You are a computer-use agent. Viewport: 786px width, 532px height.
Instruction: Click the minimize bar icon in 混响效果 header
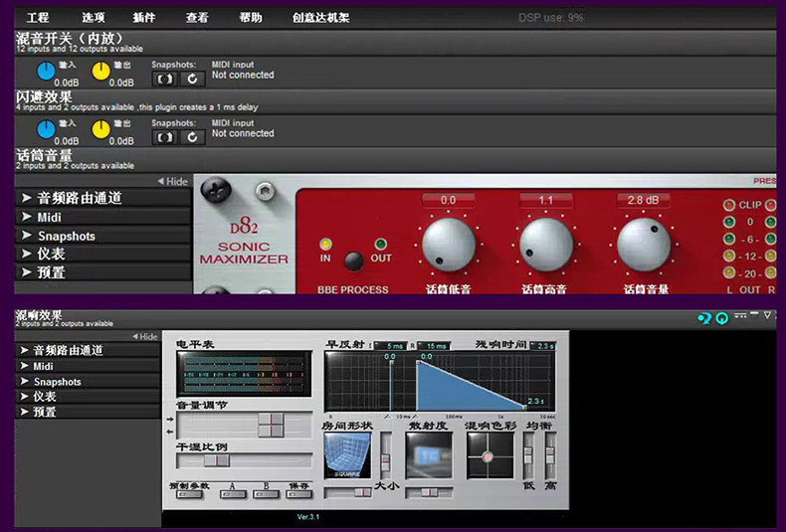coord(754,314)
